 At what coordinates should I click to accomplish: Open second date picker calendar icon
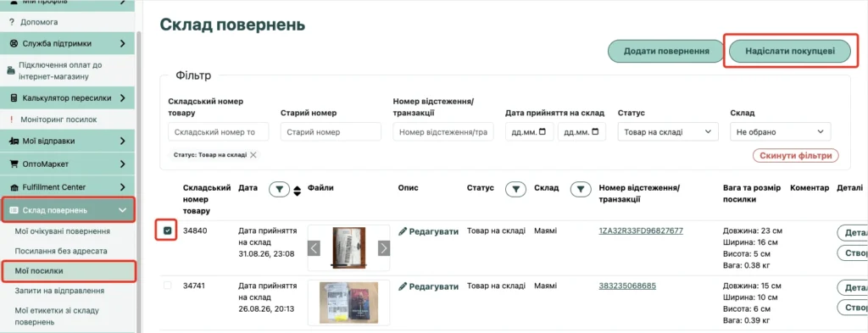click(595, 132)
